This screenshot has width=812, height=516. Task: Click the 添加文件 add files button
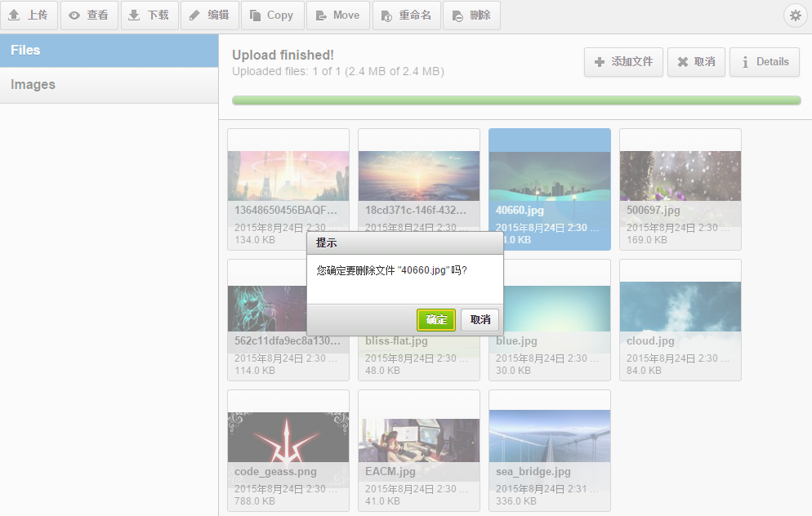(623, 61)
